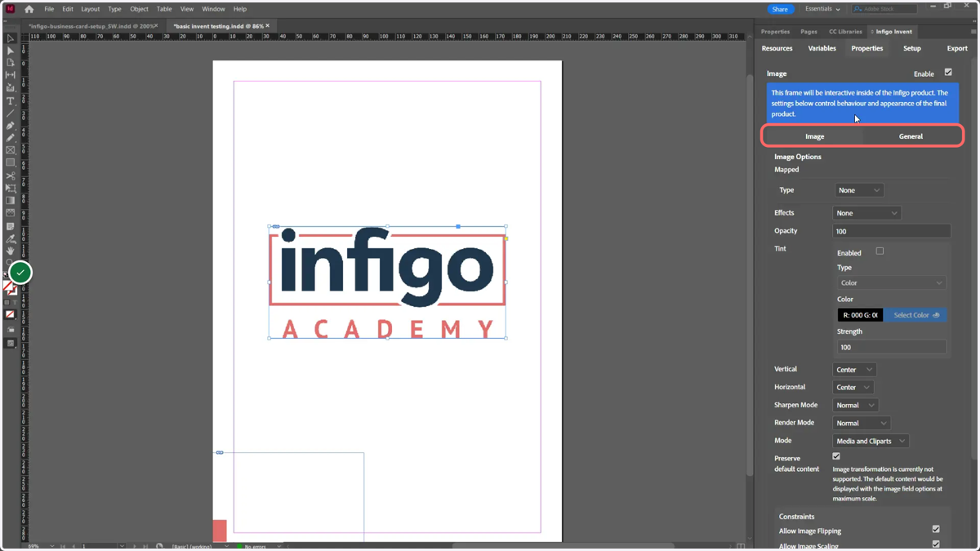Select the Line tool
This screenshot has width=980, height=551.
click(x=11, y=113)
